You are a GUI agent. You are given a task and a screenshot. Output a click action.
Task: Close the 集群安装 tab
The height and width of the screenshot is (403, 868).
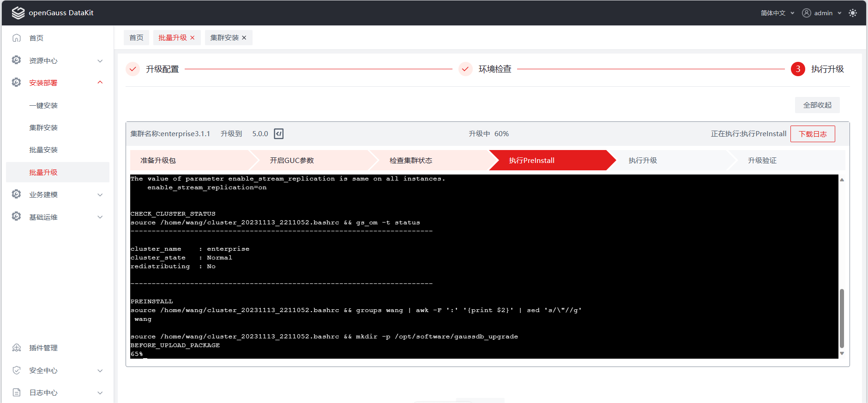(x=244, y=38)
